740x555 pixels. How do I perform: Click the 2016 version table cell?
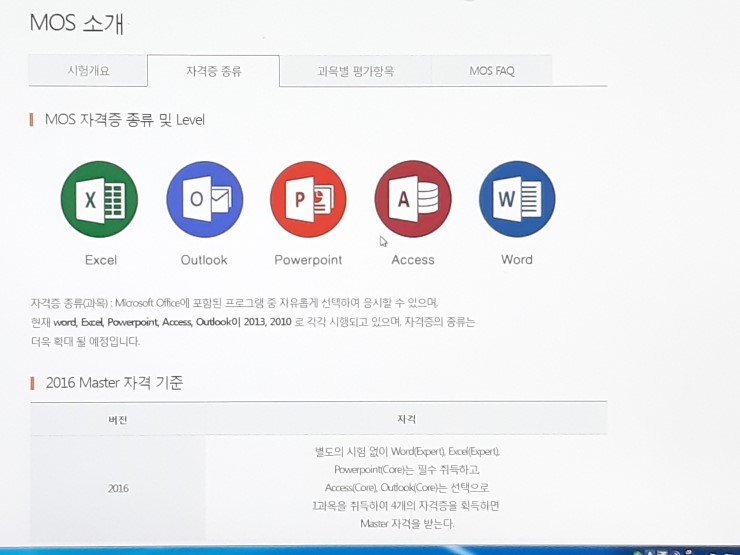click(118, 488)
